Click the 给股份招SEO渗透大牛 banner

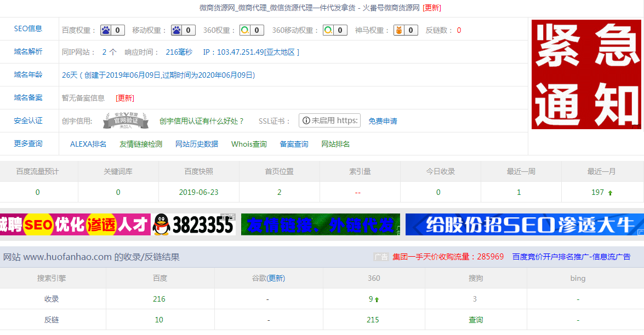coord(525,224)
